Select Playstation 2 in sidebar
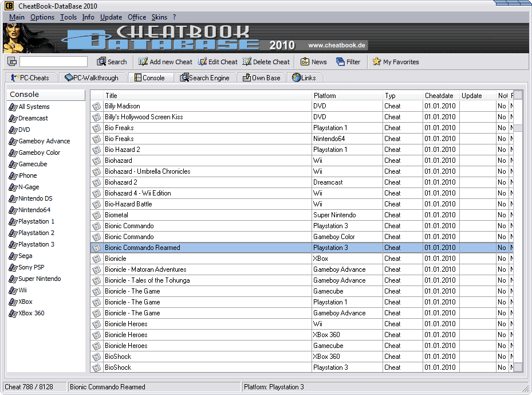Image resolution: width=532 pixels, height=395 pixels. [31, 233]
